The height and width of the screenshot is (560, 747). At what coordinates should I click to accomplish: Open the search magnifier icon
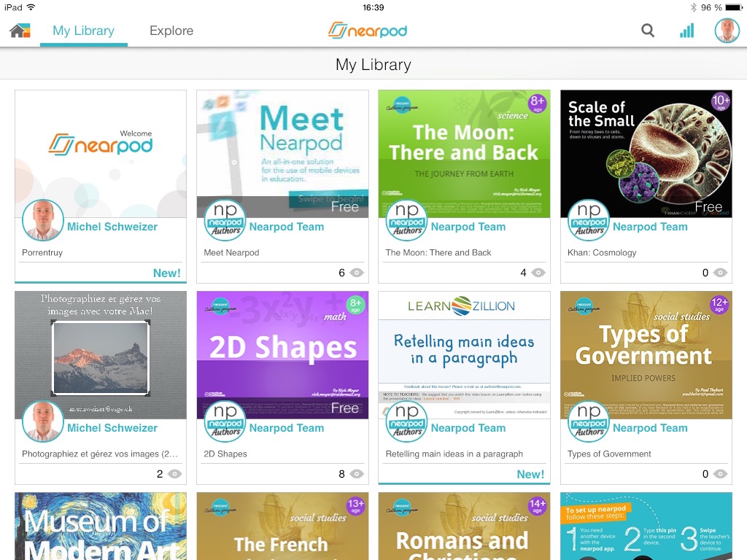coord(648,31)
